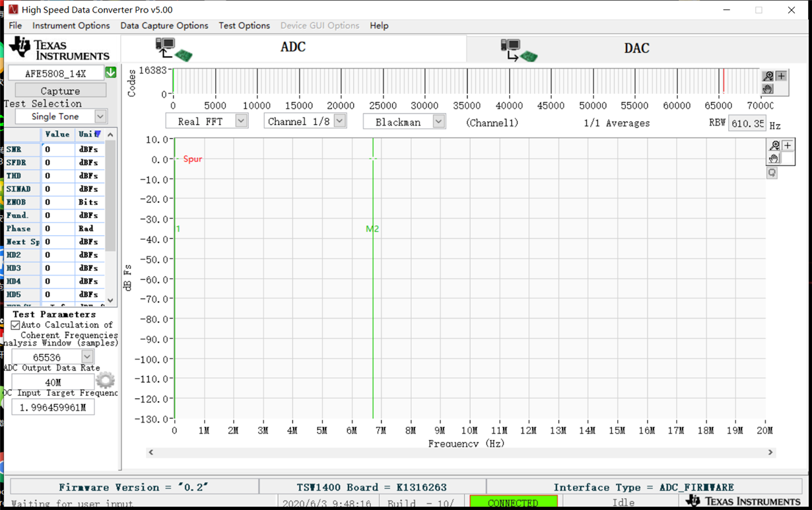The width and height of the screenshot is (812, 510).
Task: Click the M2 marker on FFT plot
Action: point(372,229)
